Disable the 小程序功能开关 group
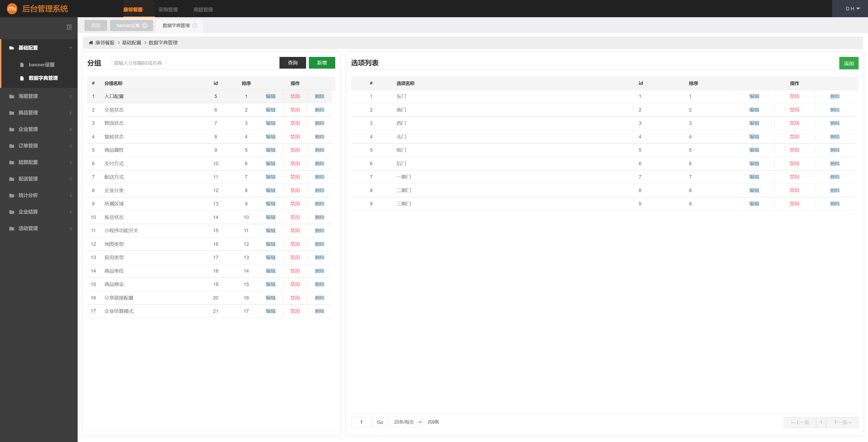Image resolution: width=868 pixels, height=442 pixels. [x=295, y=231]
